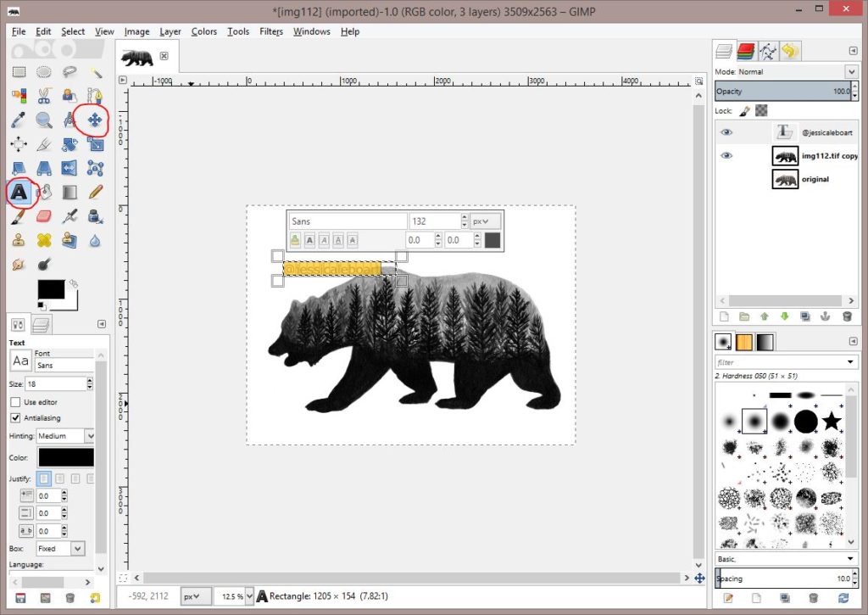Switch to the Channels tab
Viewport: 868px width, 615px height.
[x=746, y=51]
